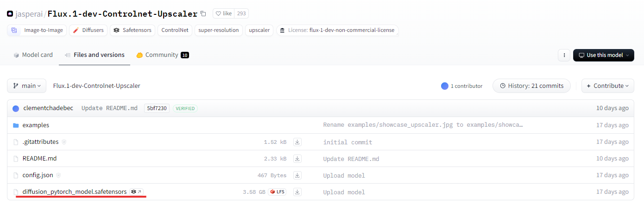
Task: Click the 1.52 kB file size
Action: coord(275,142)
